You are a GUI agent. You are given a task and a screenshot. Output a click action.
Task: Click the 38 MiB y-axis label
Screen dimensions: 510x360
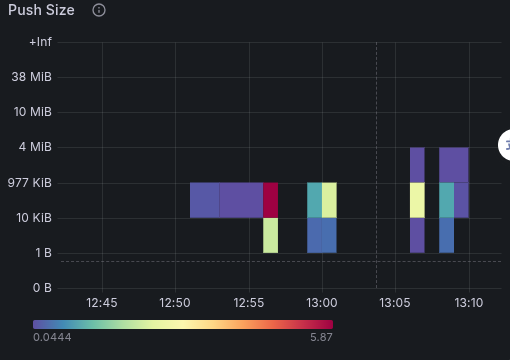coord(32,77)
